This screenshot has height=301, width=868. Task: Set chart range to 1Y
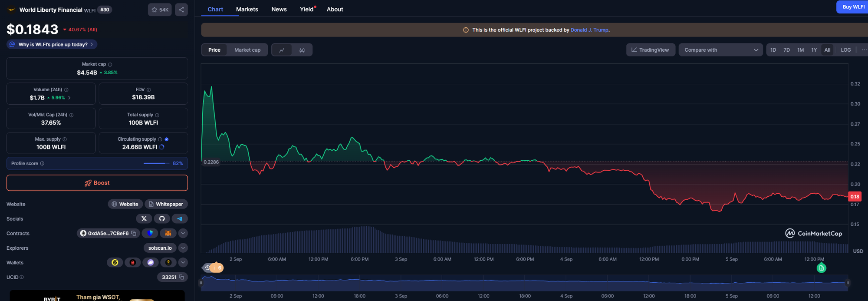pyautogui.click(x=814, y=50)
